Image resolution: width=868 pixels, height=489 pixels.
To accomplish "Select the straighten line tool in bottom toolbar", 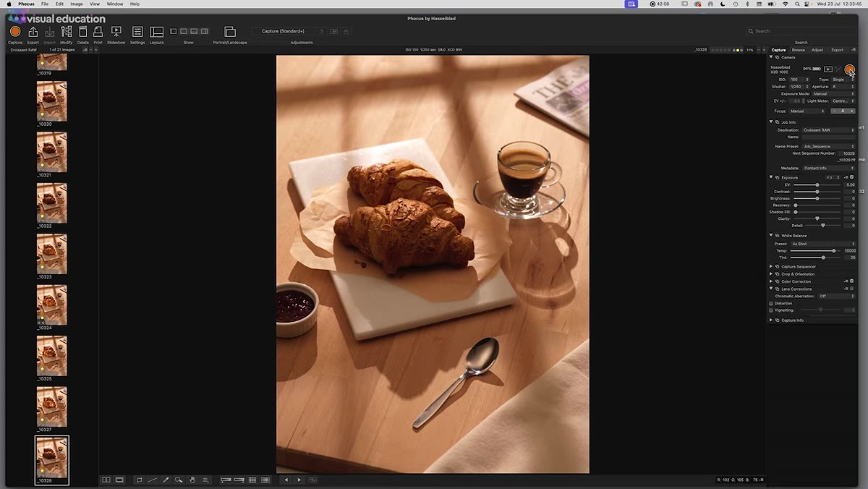I will pos(152,480).
